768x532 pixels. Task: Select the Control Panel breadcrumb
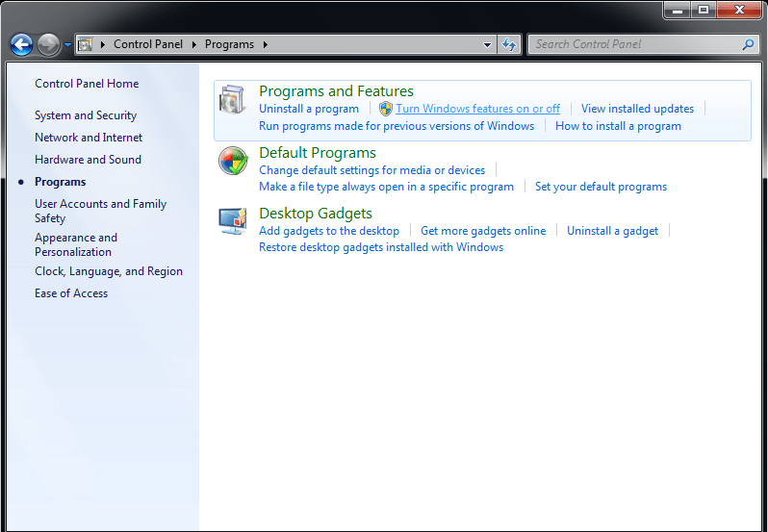[148, 44]
